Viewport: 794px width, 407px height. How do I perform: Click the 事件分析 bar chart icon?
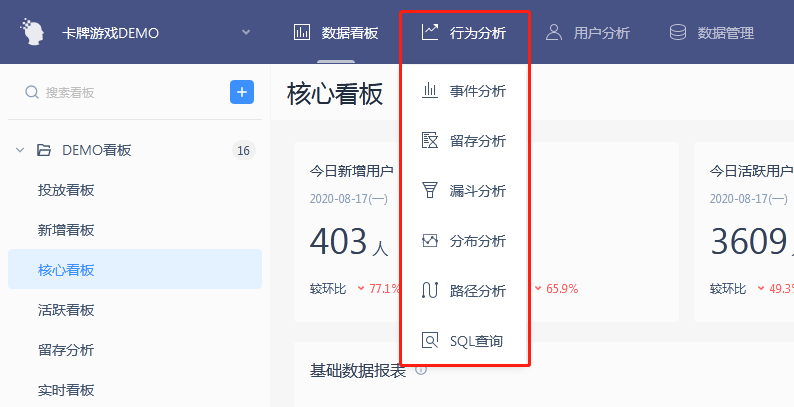click(430, 91)
